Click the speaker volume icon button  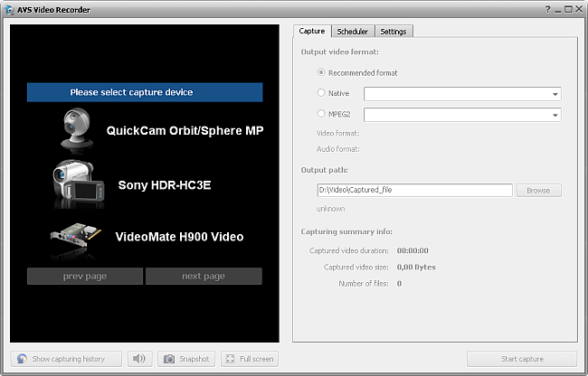coord(139,359)
